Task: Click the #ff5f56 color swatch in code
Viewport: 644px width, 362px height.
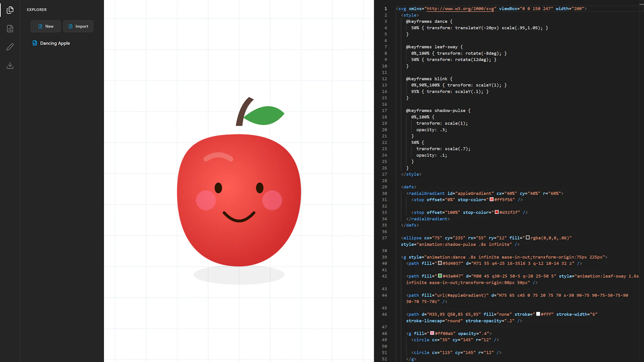Action: (x=491, y=200)
